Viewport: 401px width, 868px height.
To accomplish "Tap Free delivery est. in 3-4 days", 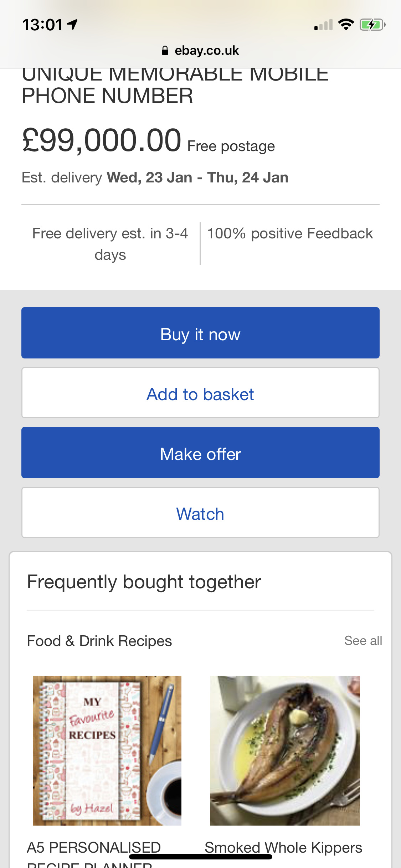I will [110, 244].
